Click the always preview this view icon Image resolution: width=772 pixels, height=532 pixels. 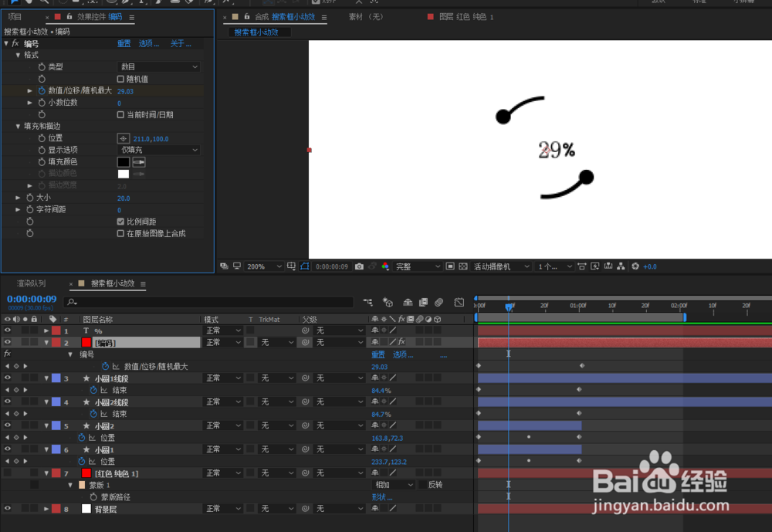tap(224, 266)
